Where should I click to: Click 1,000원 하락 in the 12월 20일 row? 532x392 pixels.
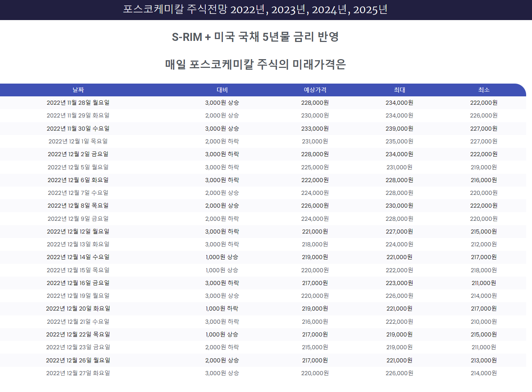(222, 309)
